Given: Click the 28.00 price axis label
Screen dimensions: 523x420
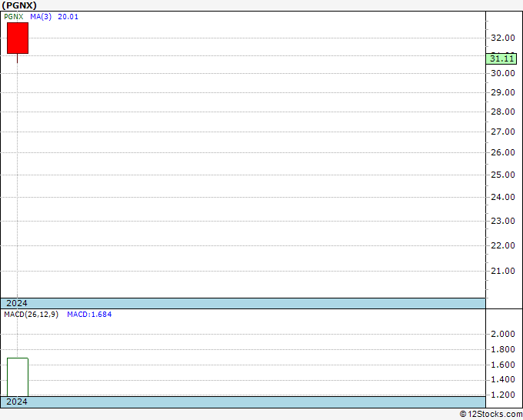Looking at the screenshot, I should pyautogui.click(x=503, y=112).
